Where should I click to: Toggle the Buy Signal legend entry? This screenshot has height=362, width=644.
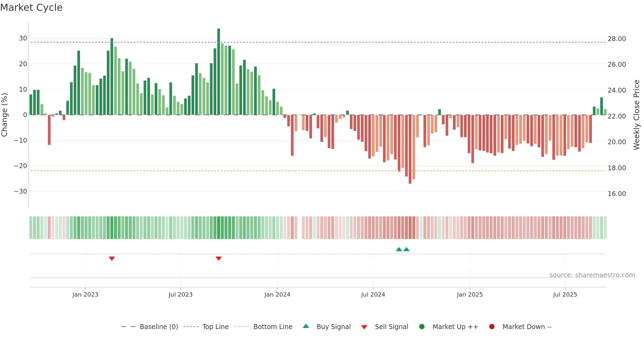(327, 327)
